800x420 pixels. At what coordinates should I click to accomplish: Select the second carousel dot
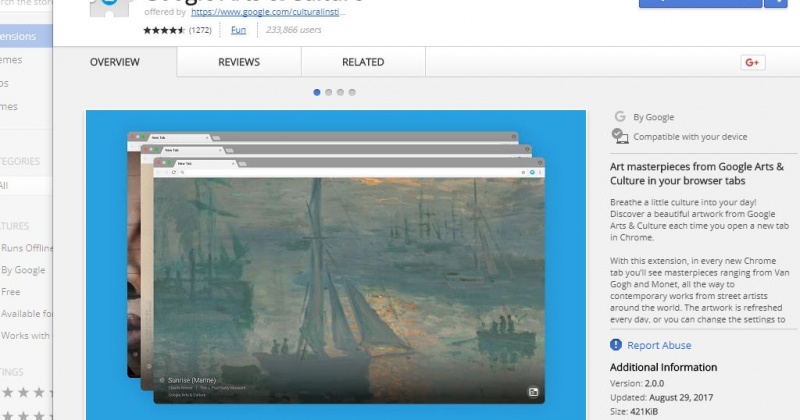329,92
